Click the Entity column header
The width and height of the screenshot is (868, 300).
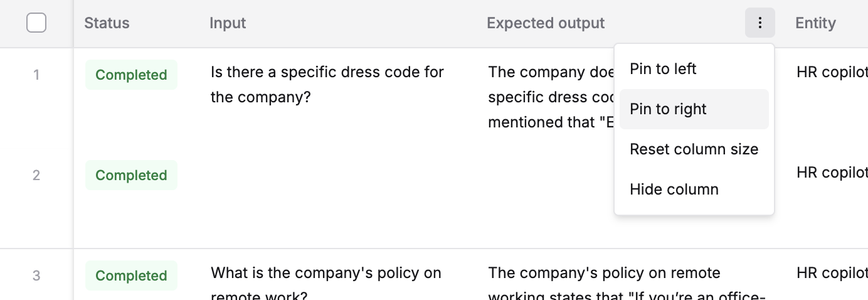point(815,23)
